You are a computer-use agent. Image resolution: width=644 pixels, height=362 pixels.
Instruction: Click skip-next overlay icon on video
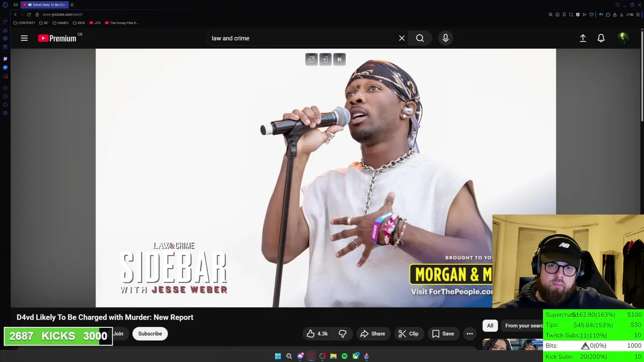(339, 59)
